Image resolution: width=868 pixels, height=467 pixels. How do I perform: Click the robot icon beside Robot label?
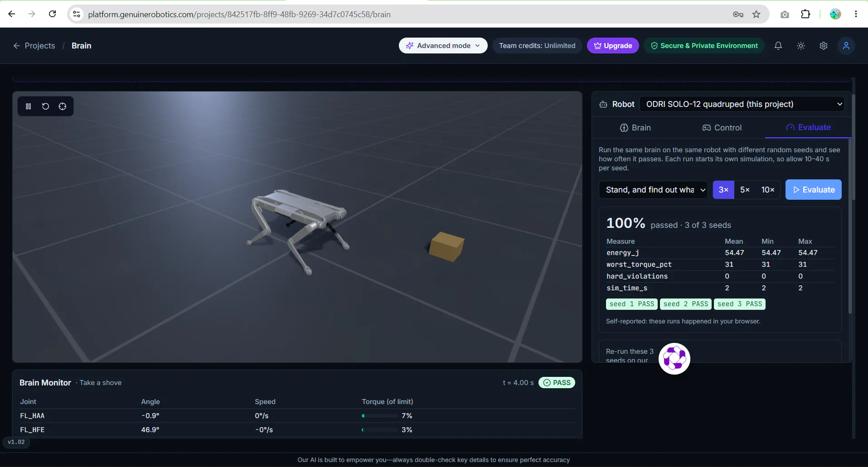[x=603, y=104]
